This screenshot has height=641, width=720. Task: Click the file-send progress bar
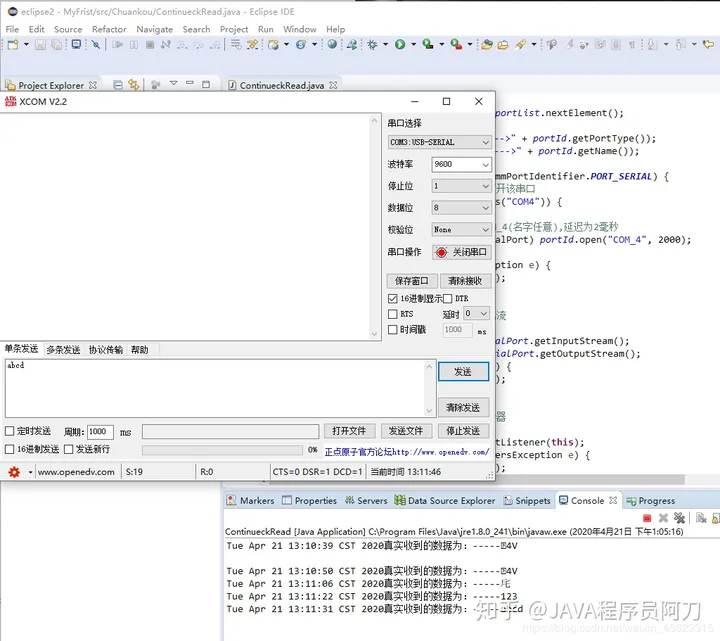(222, 450)
